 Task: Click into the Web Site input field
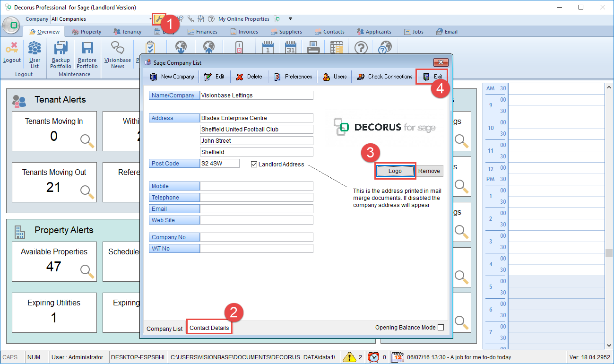tap(257, 220)
